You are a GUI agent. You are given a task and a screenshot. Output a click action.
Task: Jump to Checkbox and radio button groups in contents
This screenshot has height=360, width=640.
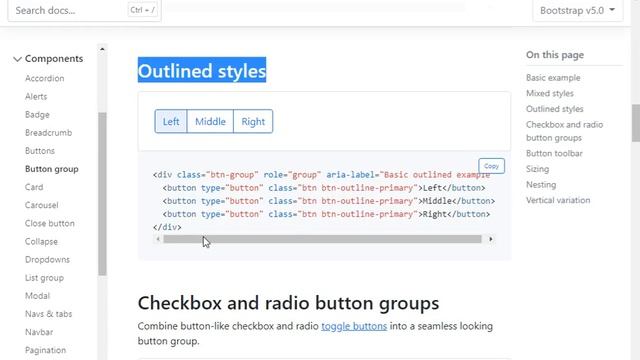coord(564,131)
